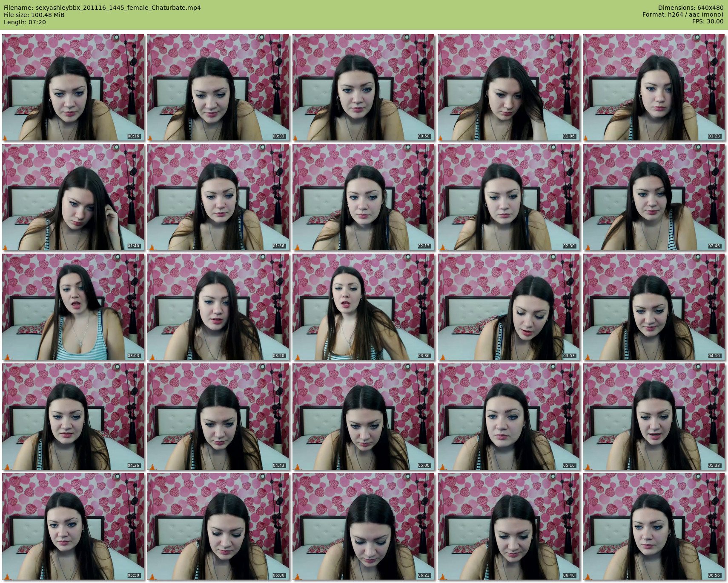Image resolution: width=728 pixels, height=583 pixels.
Task: Open the thumbnail stamped 06:56
Action: pos(654,527)
